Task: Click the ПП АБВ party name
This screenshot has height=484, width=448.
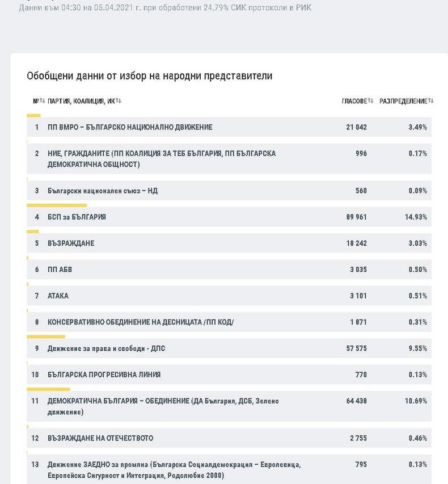Action: [x=60, y=270]
